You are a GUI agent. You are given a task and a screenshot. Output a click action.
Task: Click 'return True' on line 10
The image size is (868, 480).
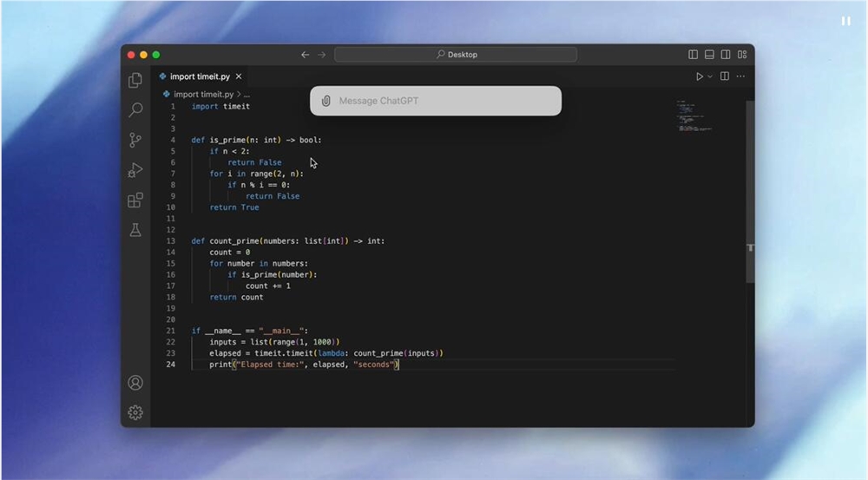[x=234, y=207]
